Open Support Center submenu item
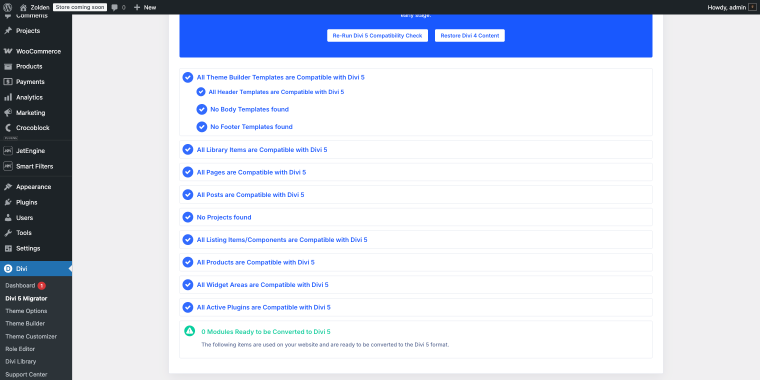Viewport: 760px width, 380px height. (x=26, y=374)
